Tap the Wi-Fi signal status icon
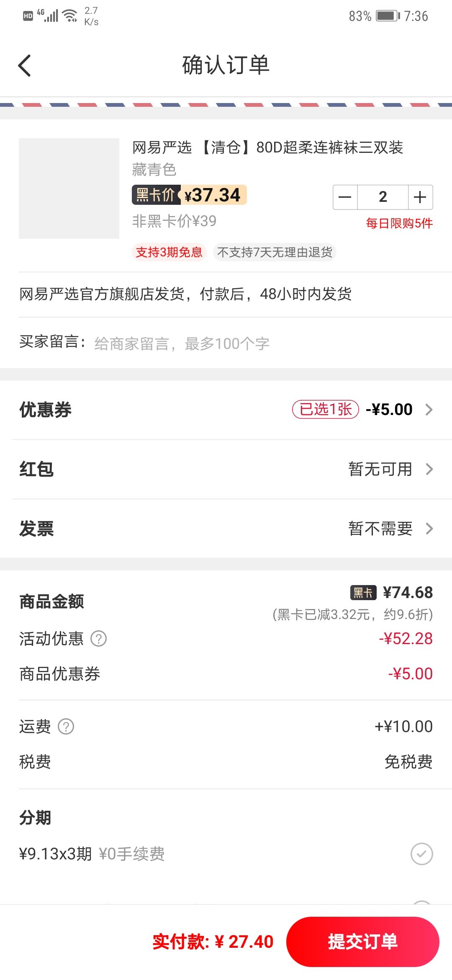 click(70, 16)
